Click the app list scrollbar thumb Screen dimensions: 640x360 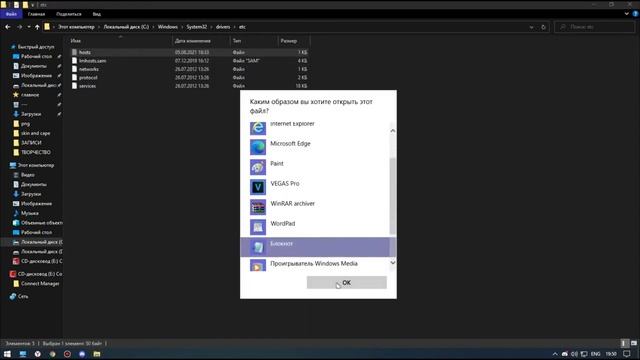coord(393,196)
